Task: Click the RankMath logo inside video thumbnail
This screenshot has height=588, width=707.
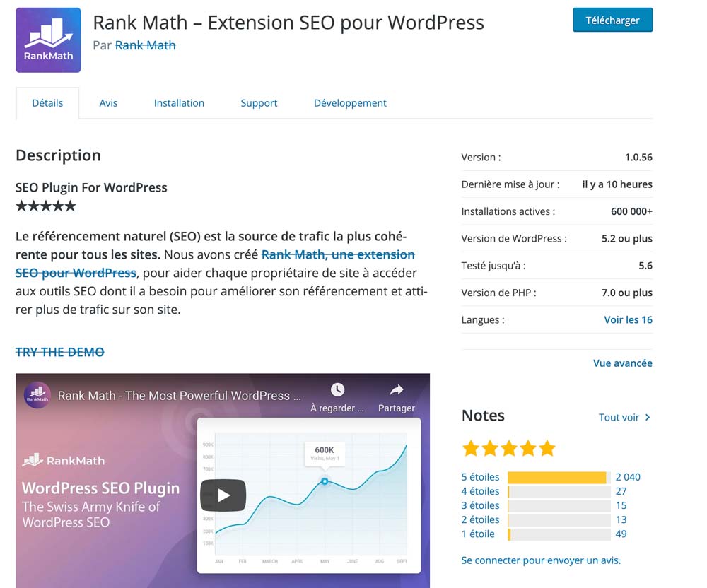Action: coord(63,460)
